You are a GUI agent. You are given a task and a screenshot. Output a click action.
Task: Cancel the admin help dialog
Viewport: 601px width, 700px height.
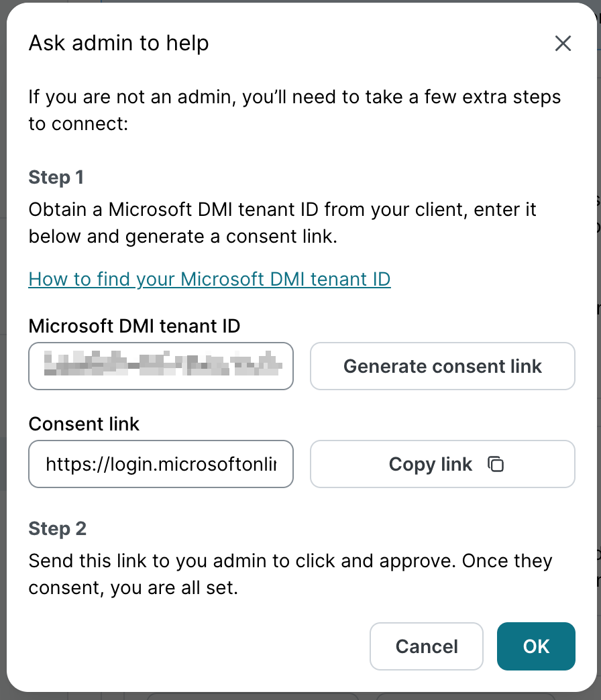click(426, 646)
